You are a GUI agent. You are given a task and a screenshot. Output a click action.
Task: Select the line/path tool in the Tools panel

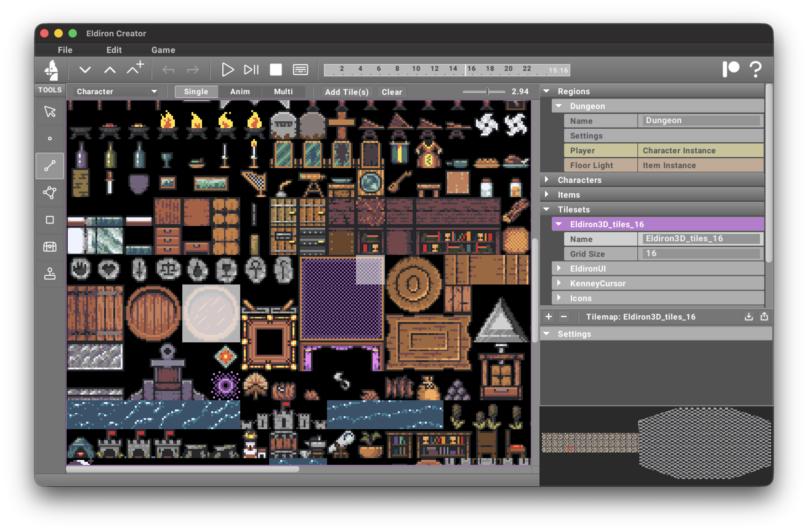(x=50, y=166)
